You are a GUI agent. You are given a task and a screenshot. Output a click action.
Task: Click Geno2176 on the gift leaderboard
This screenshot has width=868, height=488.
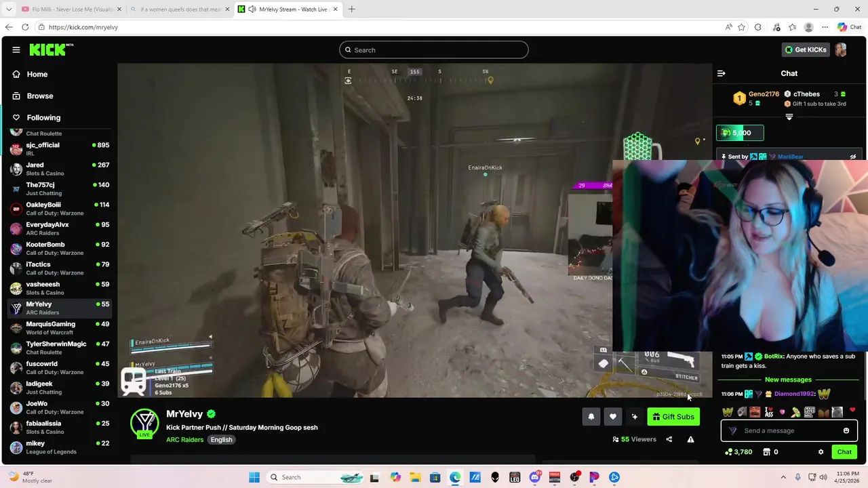(x=764, y=94)
